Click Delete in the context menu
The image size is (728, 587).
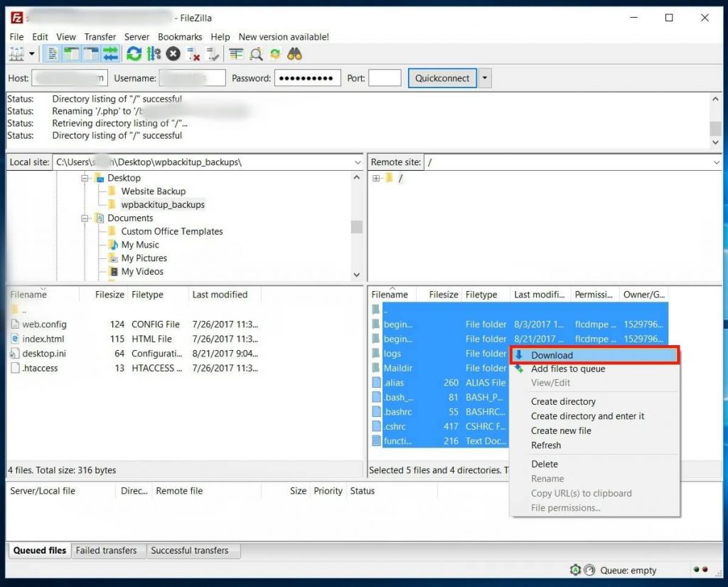[x=594, y=464]
